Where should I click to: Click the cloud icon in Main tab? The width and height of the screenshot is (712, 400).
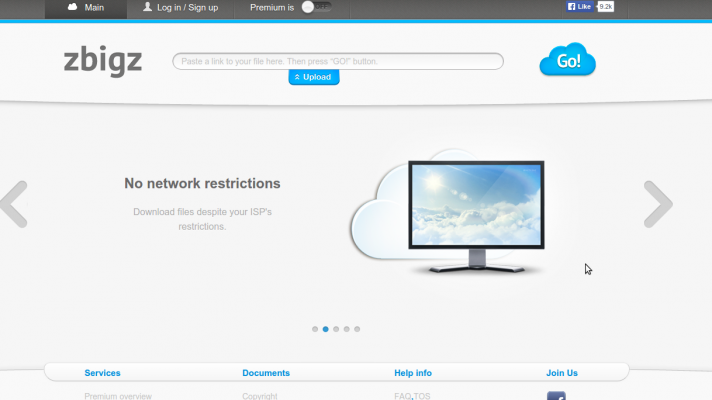point(72,7)
